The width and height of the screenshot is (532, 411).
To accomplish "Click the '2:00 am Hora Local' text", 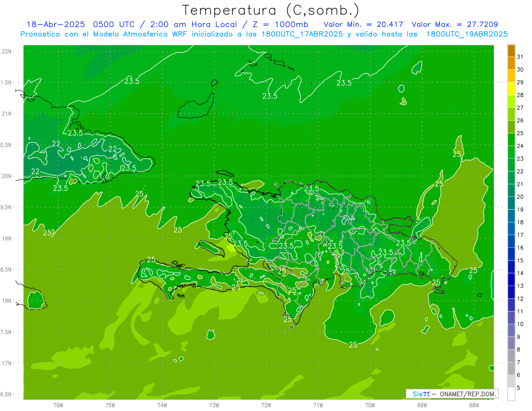I will [193, 24].
